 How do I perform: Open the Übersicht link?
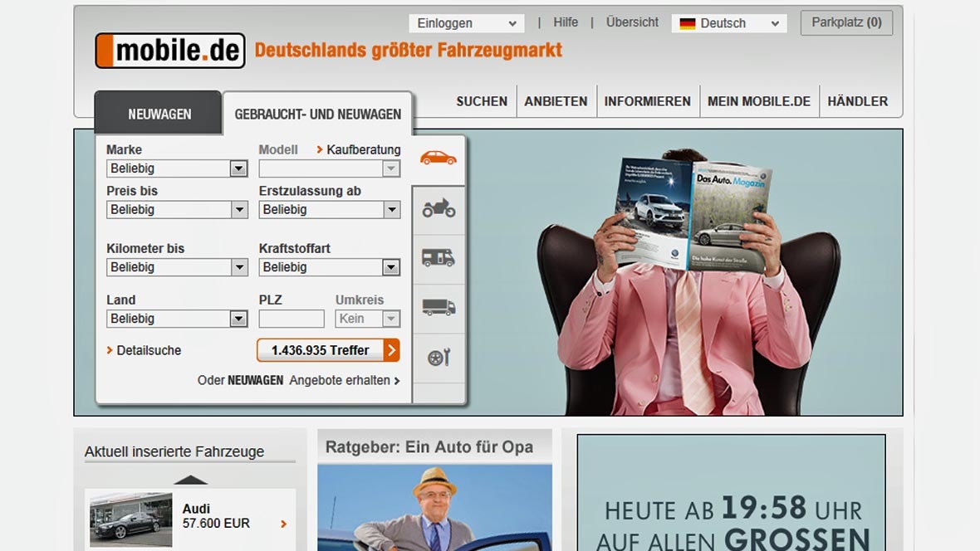(x=632, y=22)
